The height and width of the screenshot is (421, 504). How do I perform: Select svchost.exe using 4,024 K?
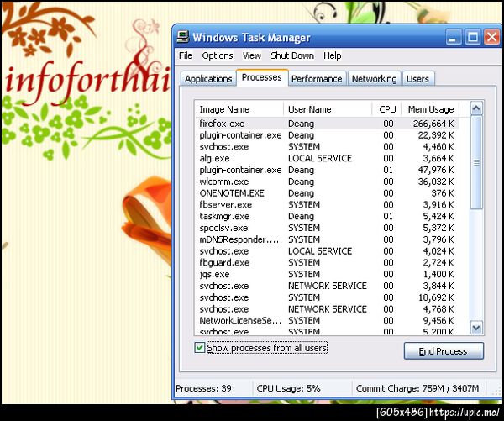[x=328, y=251]
